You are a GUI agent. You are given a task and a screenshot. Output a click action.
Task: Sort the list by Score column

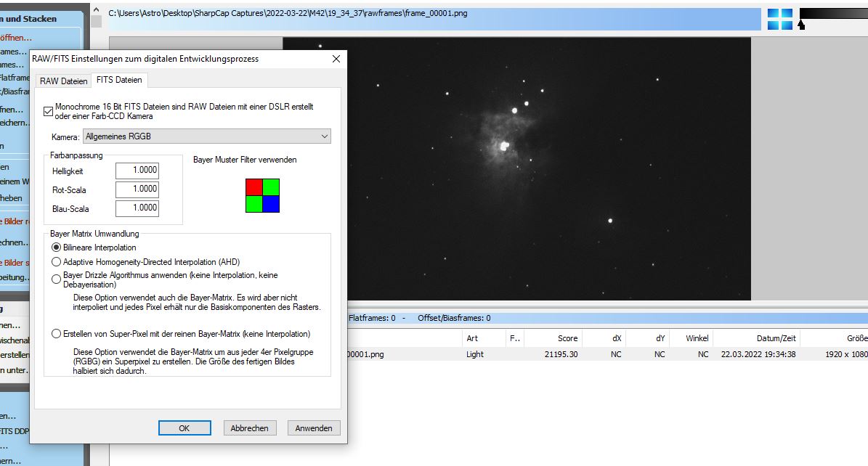[x=553, y=338]
